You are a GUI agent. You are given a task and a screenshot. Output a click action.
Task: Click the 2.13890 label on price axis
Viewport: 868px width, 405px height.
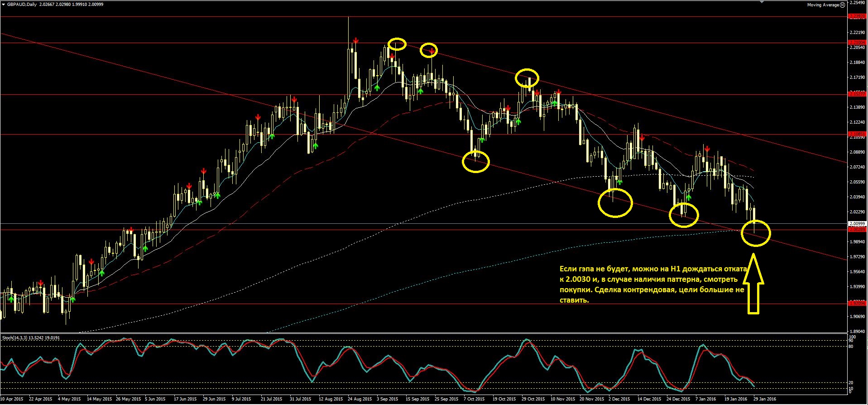tap(858, 107)
